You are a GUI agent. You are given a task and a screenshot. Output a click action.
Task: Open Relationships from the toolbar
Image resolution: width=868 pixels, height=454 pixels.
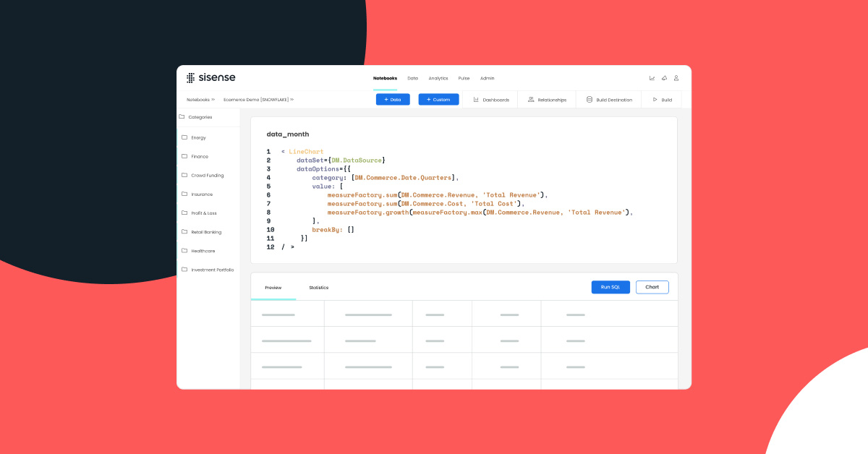coord(547,100)
